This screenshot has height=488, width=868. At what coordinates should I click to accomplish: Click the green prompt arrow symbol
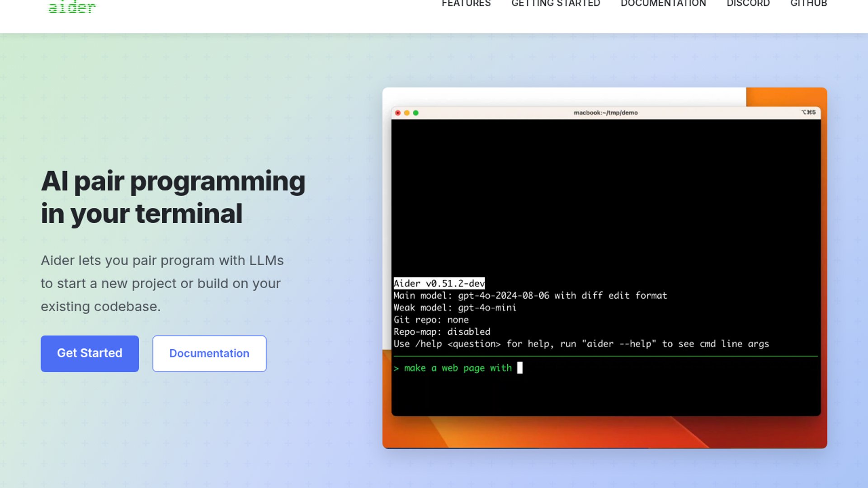[x=396, y=369]
